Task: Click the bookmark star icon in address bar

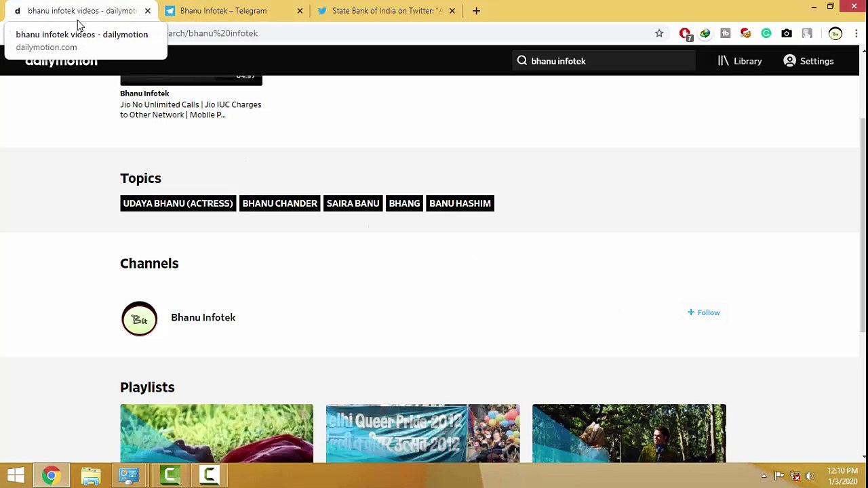Action: (x=659, y=33)
